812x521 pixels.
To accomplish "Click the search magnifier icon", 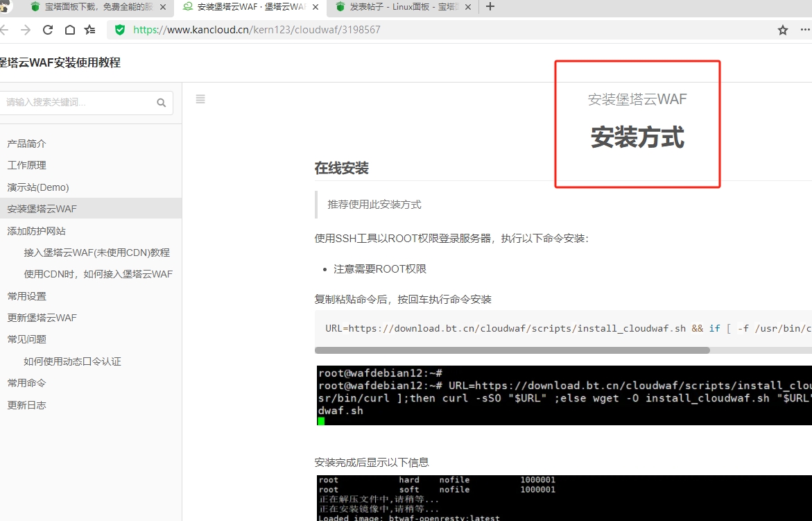I will (x=161, y=103).
